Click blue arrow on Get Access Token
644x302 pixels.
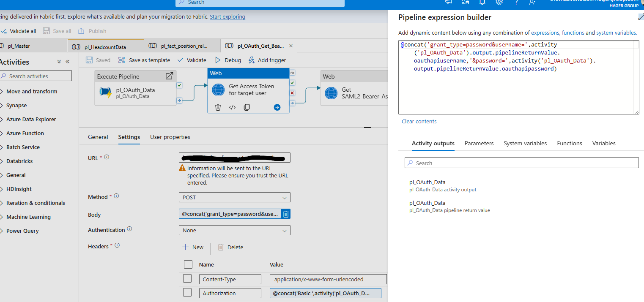(277, 107)
